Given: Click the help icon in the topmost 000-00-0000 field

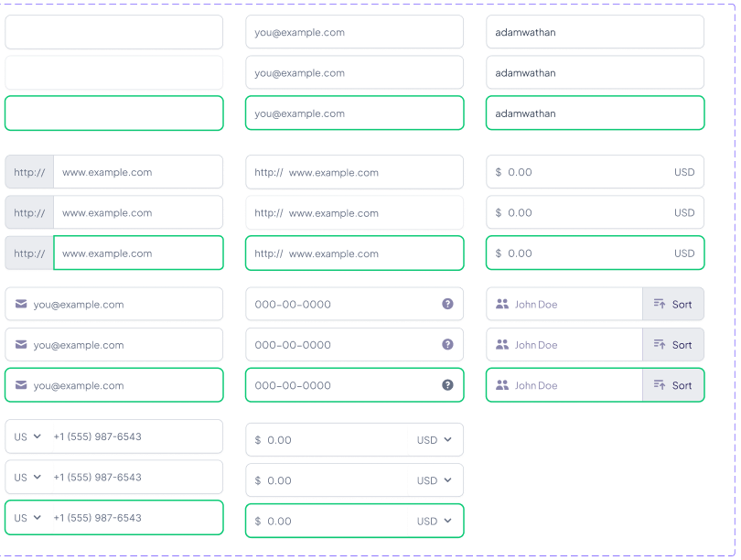Looking at the screenshot, I should [447, 304].
